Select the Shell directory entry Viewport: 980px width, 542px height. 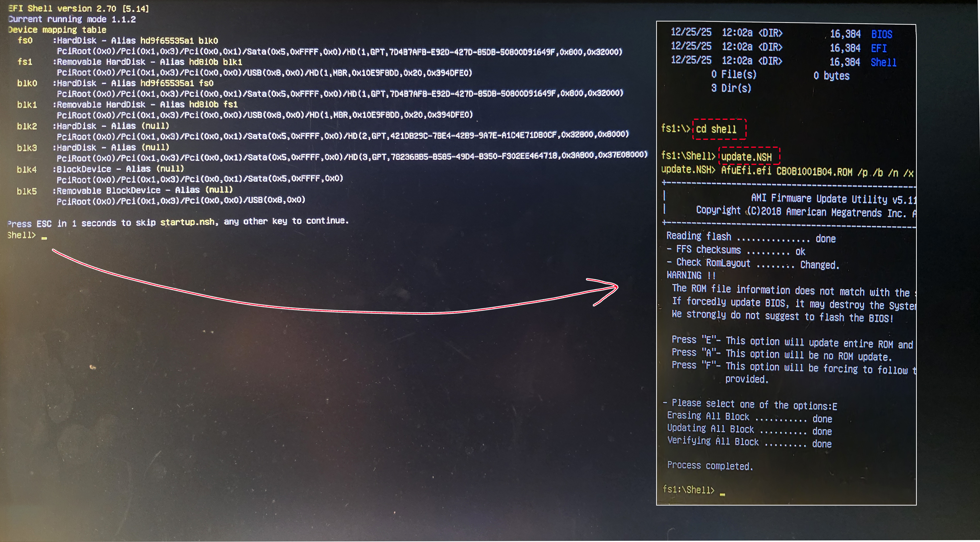click(883, 62)
